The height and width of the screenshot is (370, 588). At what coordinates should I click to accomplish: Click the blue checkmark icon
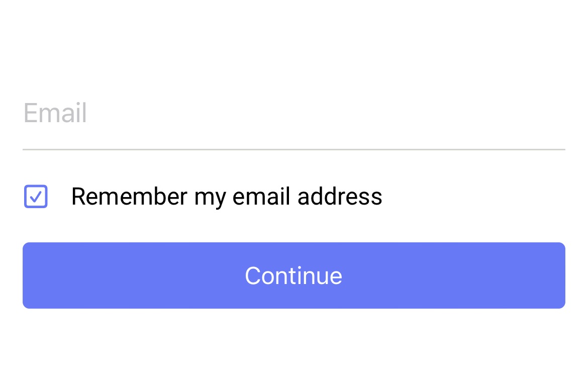pos(36,196)
